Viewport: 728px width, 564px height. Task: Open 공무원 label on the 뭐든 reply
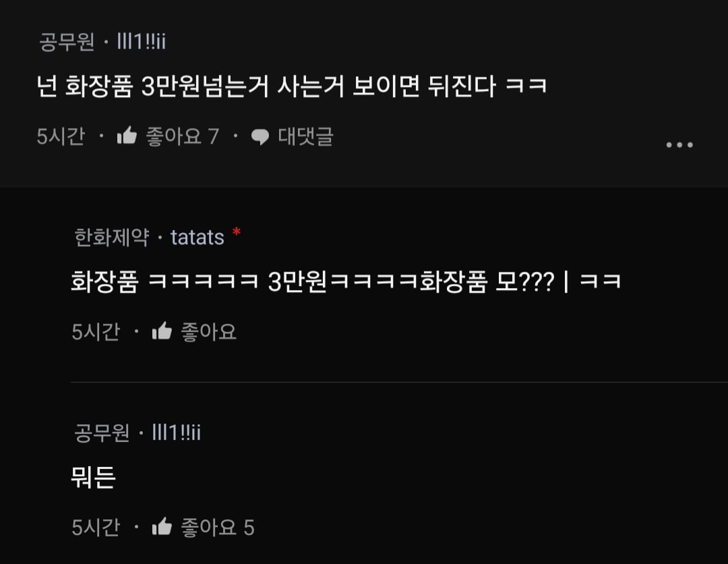(102, 433)
